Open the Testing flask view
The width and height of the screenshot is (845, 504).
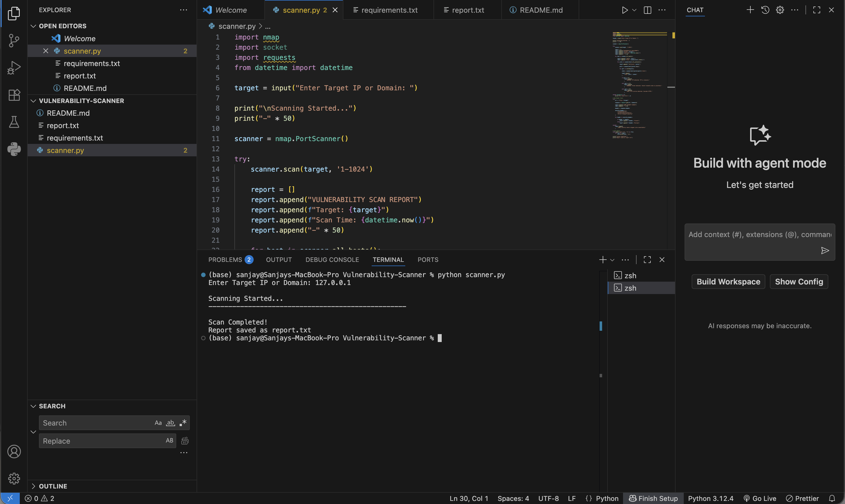(x=14, y=122)
